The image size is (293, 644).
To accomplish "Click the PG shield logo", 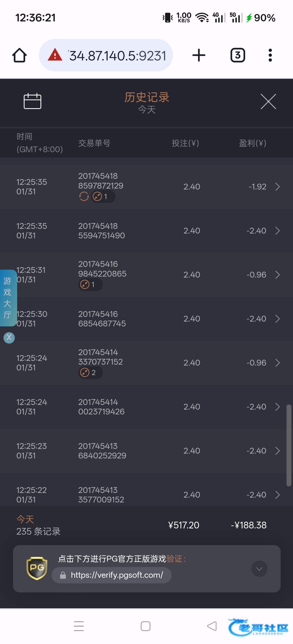I will (x=37, y=568).
